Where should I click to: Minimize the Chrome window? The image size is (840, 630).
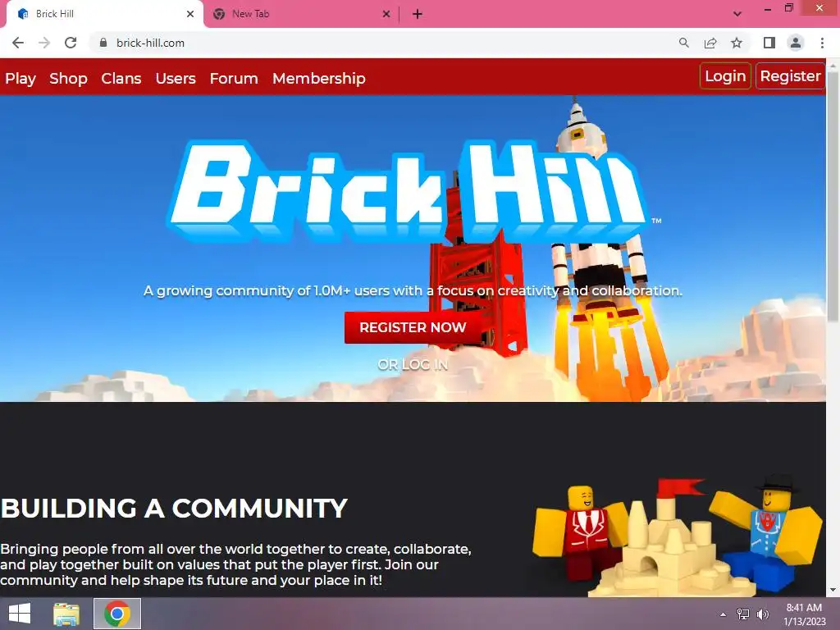coord(768,9)
